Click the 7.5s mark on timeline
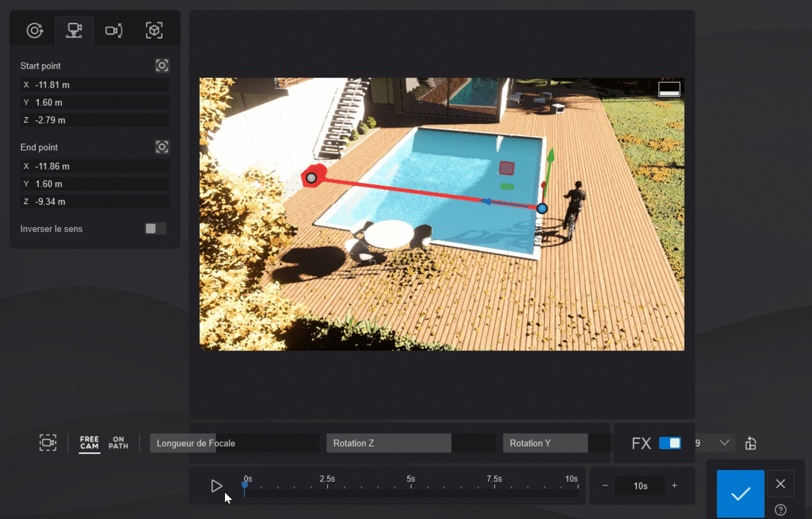The height and width of the screenshot is (519, 812). coord(494,479)
